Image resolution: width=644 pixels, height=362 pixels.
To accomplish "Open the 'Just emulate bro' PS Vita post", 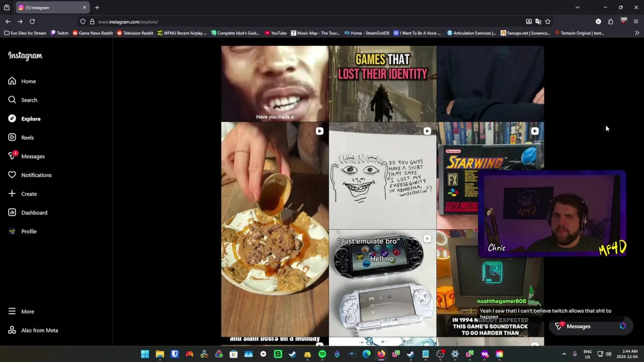I will click(x=382, y=283).
